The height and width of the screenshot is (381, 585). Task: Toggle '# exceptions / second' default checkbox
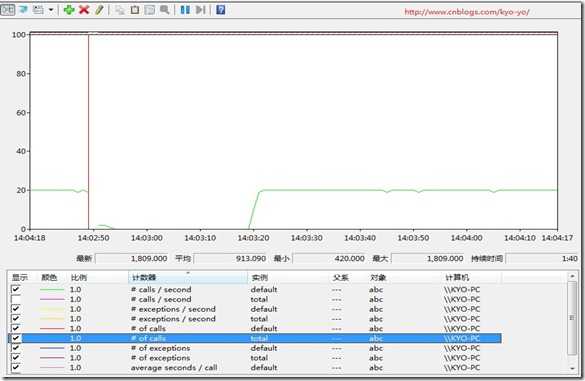point(16,309)
